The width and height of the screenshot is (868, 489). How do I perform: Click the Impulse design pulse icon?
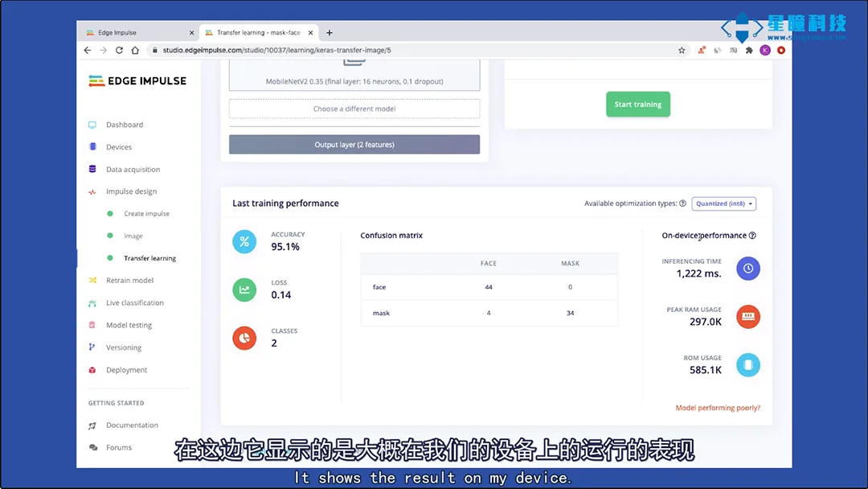click(92, 191)
